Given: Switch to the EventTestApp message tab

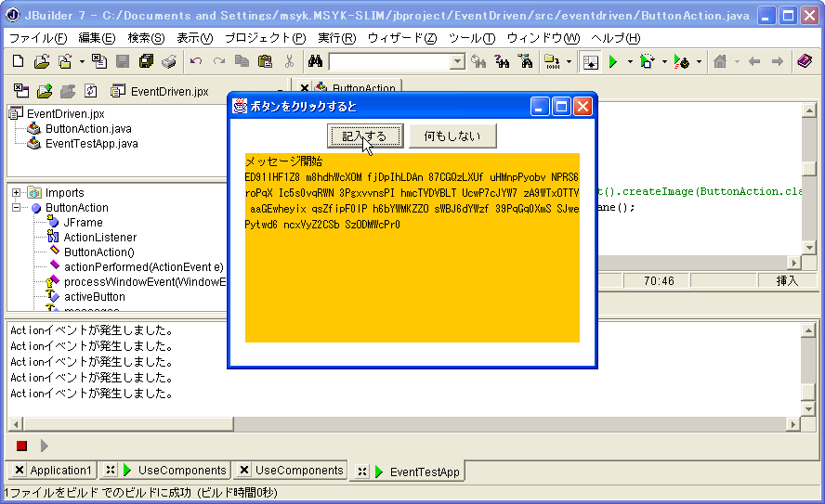Looking at the screenshot, I should point(424,472).
